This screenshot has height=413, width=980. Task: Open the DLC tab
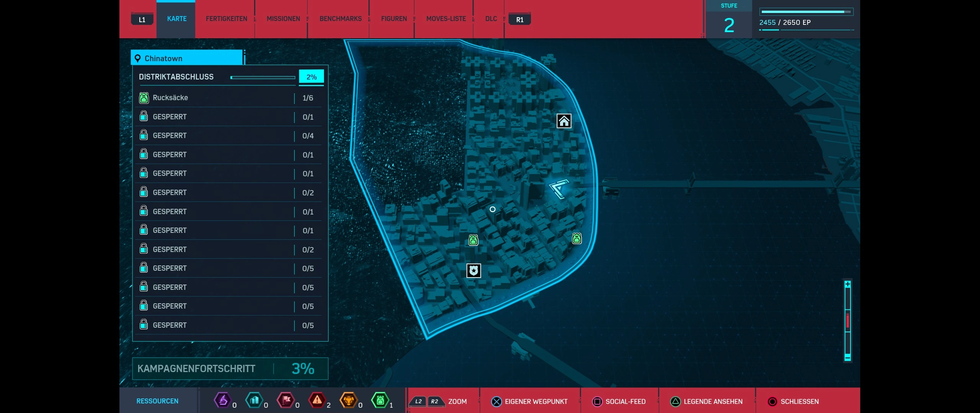(491, 19)
